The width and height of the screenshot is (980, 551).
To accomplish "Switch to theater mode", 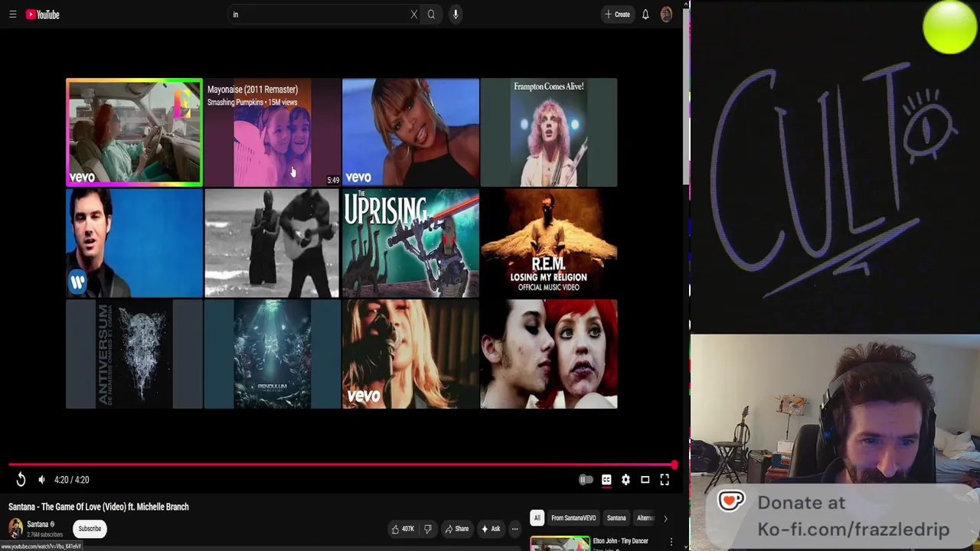I will point(645,480).
